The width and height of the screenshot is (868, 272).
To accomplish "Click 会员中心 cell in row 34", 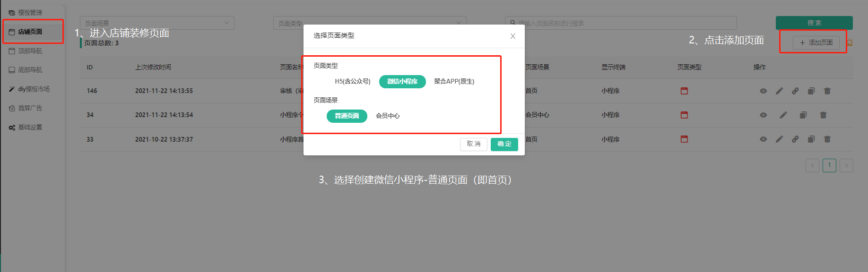I will pyautogui.click(x=537, y=115).
